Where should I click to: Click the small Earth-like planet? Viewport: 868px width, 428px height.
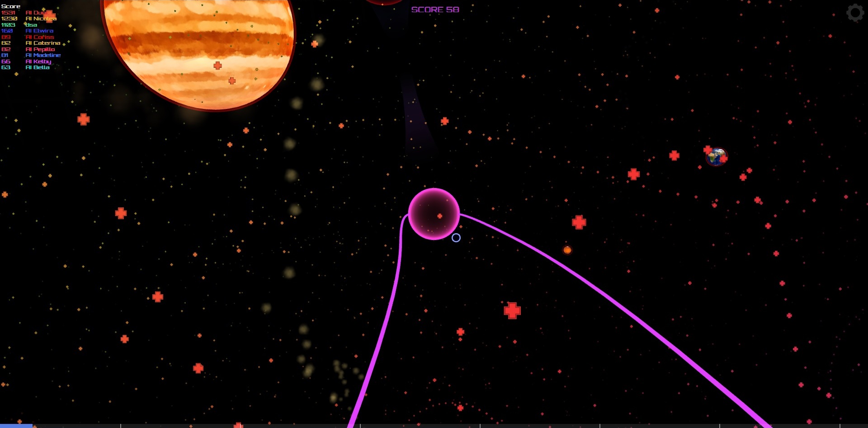coord(716,157)
